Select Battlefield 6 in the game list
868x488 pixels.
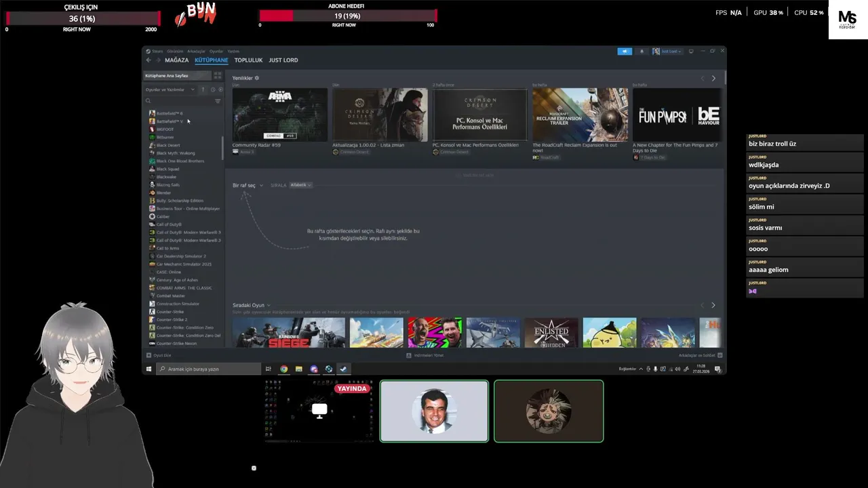[170, 113]
